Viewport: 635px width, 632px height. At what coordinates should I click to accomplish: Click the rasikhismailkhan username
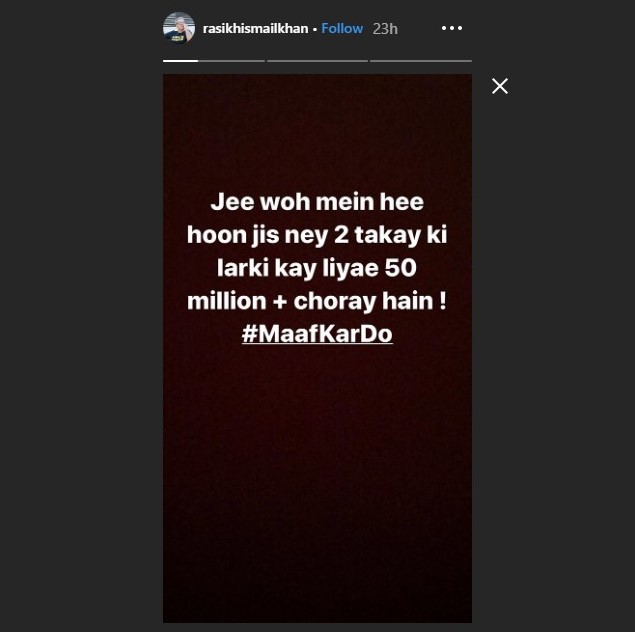pyautogui.click(x=256, y=29)
